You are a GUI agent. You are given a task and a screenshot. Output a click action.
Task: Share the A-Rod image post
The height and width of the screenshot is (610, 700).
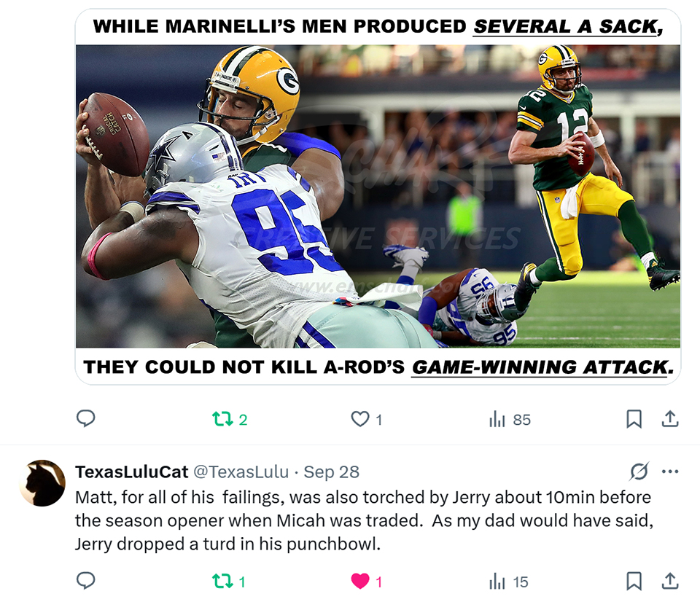pyautogui.click(x=669, y=419)
